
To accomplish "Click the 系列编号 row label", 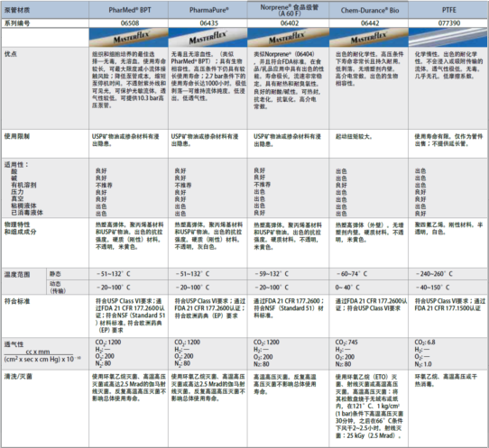I will 17,23.
